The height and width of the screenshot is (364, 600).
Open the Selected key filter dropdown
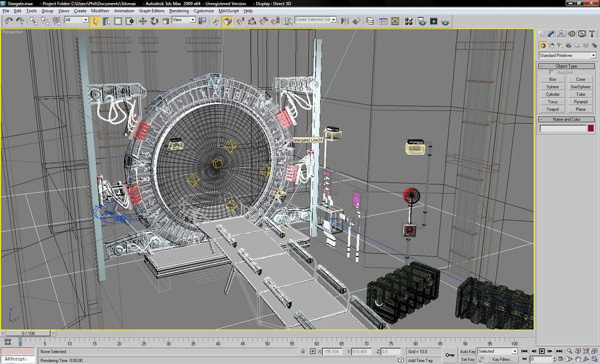(x=497, y=351)
